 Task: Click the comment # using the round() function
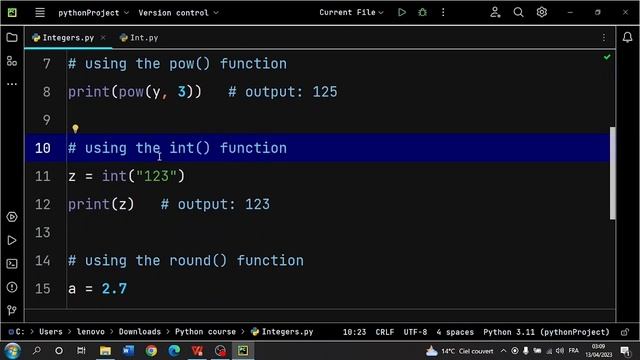click(186, 261)
